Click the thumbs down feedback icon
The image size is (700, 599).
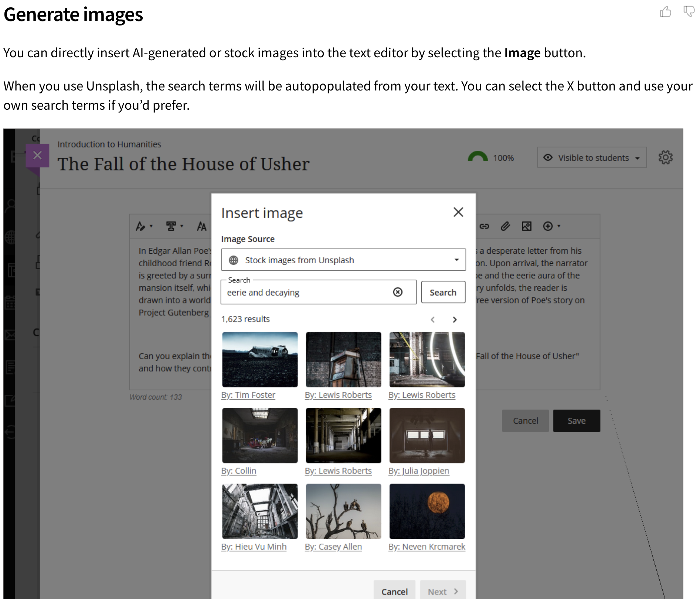click(x=689, y=11)
